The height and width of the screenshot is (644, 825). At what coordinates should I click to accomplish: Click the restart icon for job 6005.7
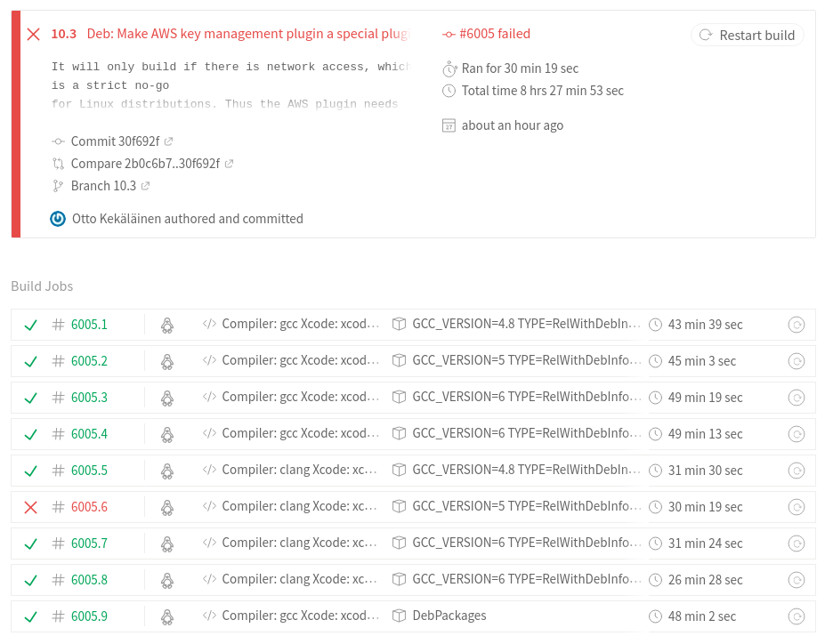[x=797, y=543]
